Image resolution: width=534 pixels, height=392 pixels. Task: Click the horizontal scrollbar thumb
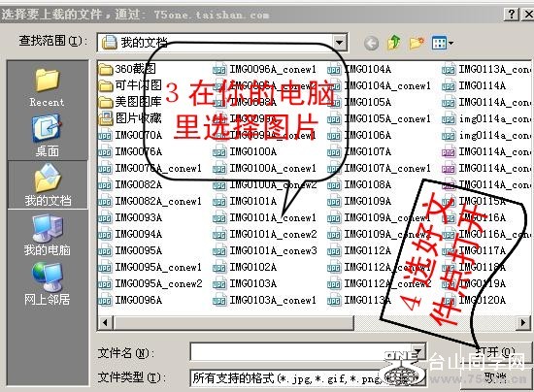pyautogui.click(x=234, y=322)
